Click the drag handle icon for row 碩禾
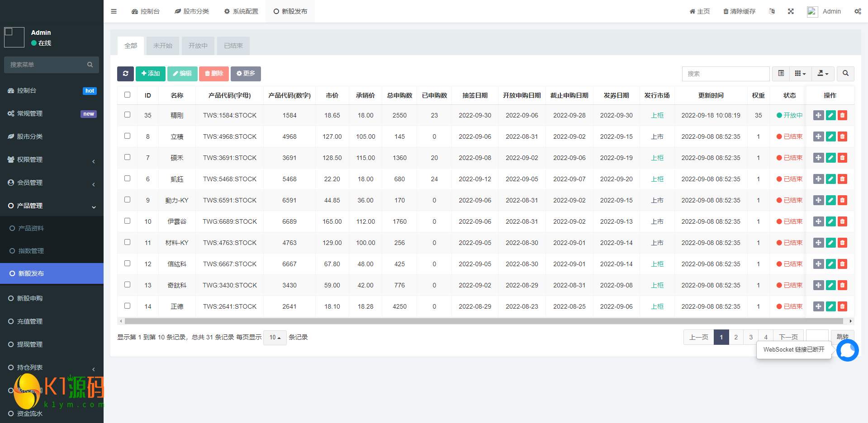 [818, 158]
